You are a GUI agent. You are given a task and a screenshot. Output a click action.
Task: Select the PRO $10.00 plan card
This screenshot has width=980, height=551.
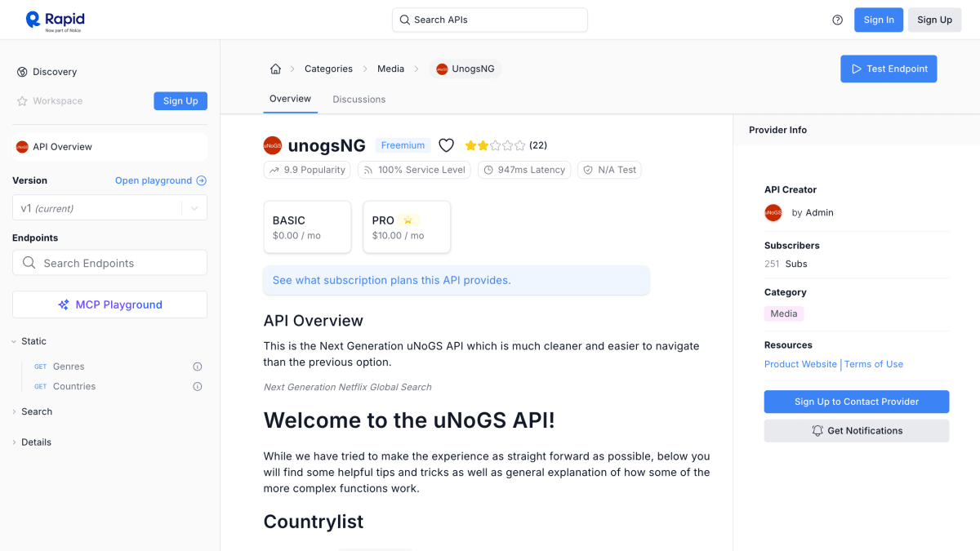pos(407,227)
